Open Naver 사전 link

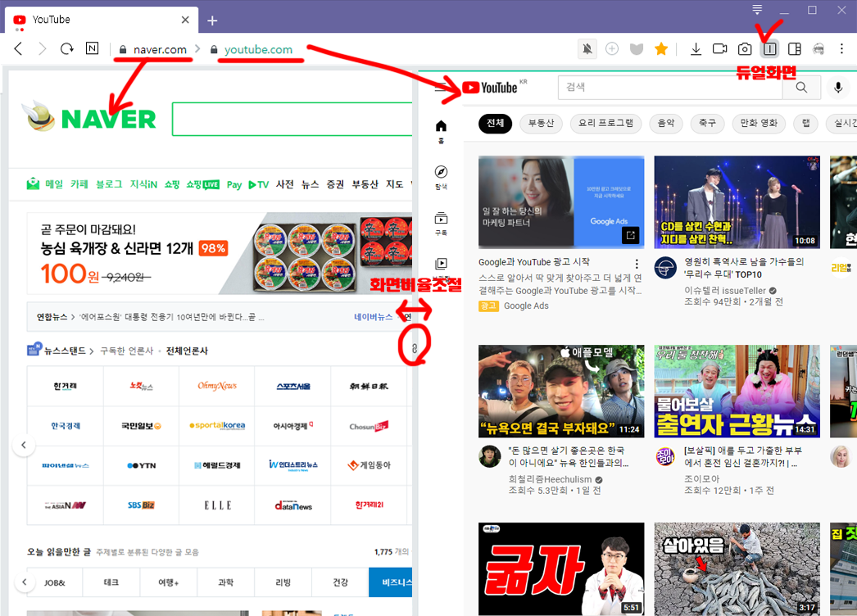pyautogui.click(x=285, y=184)
